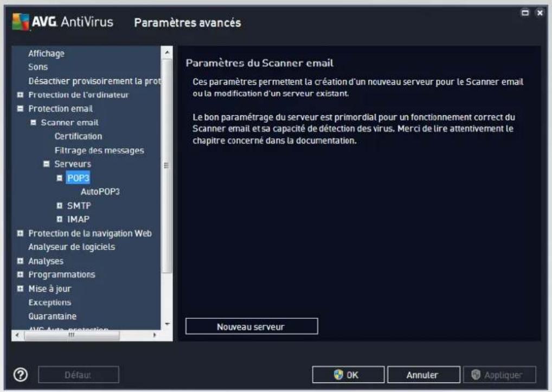Screen dimensions: 552x392
Task: Expand the SMTP node
Action: [x=60, y=205]
